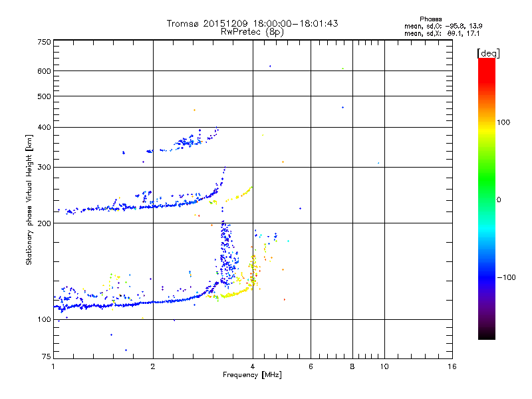Click the x-axis tick label '8'

click(x=352, y=366)
